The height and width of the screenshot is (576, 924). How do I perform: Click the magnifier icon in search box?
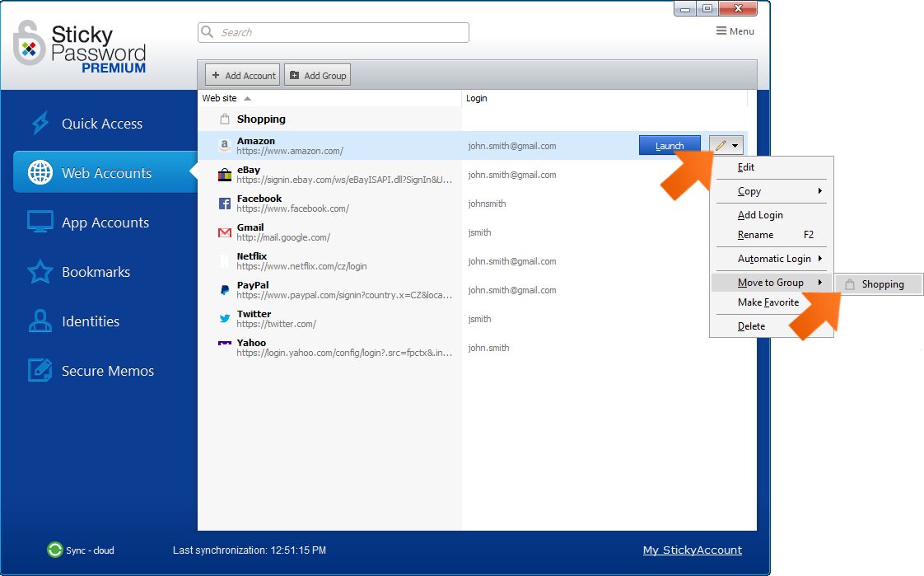point(207,32)
